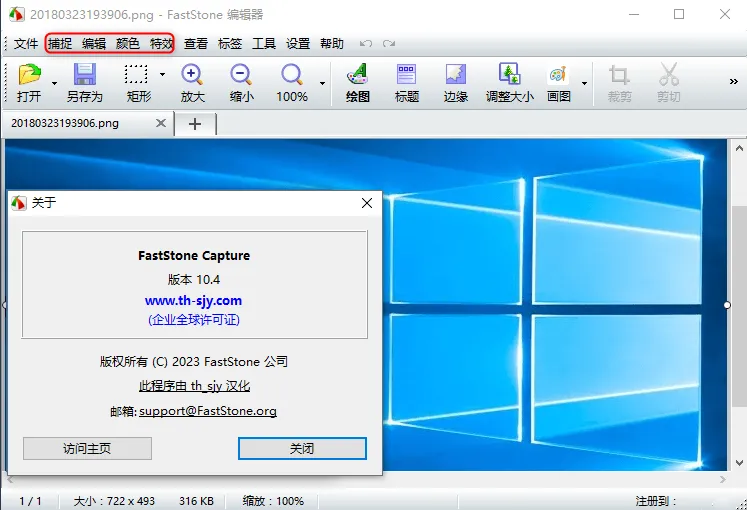Viewport: 747px width, 510px height.
Task: Open the 工具 menu
Action: point(264,44)
